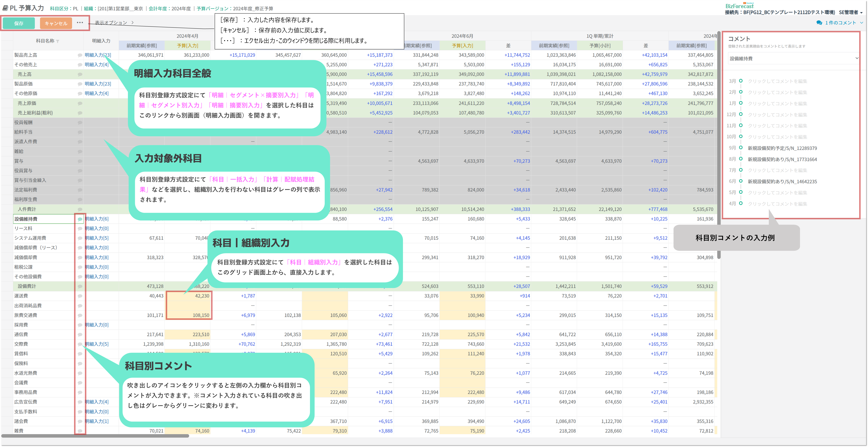
Task: Click the filter icon beside 科目名称 header
Action: pyautogui.click(x=58, y=41)
